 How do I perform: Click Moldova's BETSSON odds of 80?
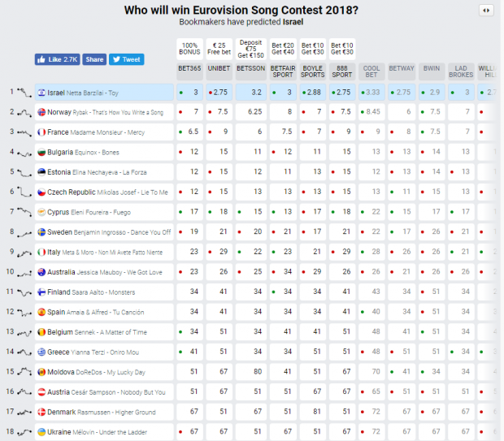pos(250,372)
